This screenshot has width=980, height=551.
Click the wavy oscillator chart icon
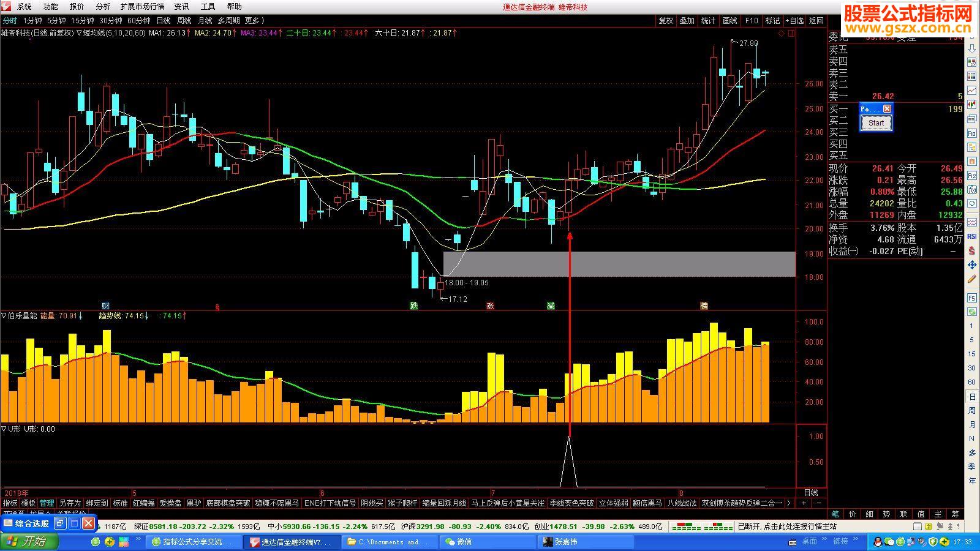(x=972, y=222)
